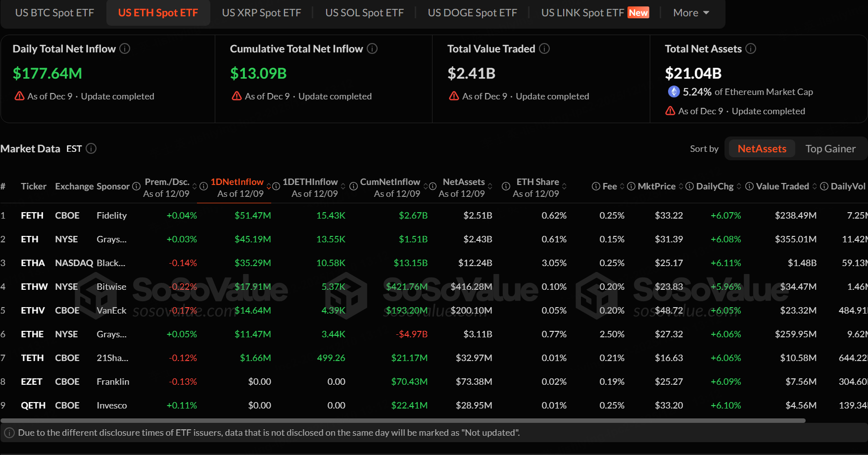The image size is (868, 455).
Task: Open the US DOGE Spot ETF tab
Action: click(x=472, y=13)
